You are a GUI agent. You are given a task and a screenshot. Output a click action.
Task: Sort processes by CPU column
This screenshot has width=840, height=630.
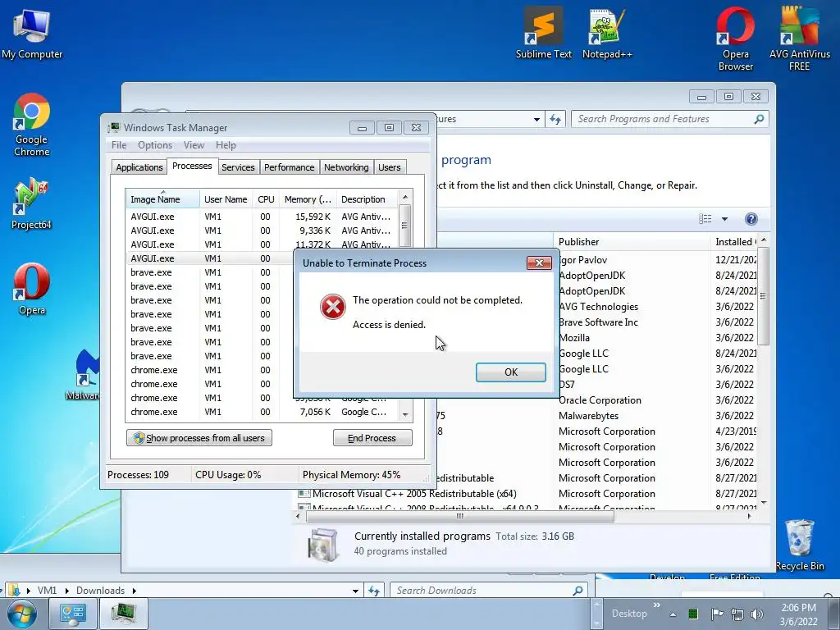266,199
